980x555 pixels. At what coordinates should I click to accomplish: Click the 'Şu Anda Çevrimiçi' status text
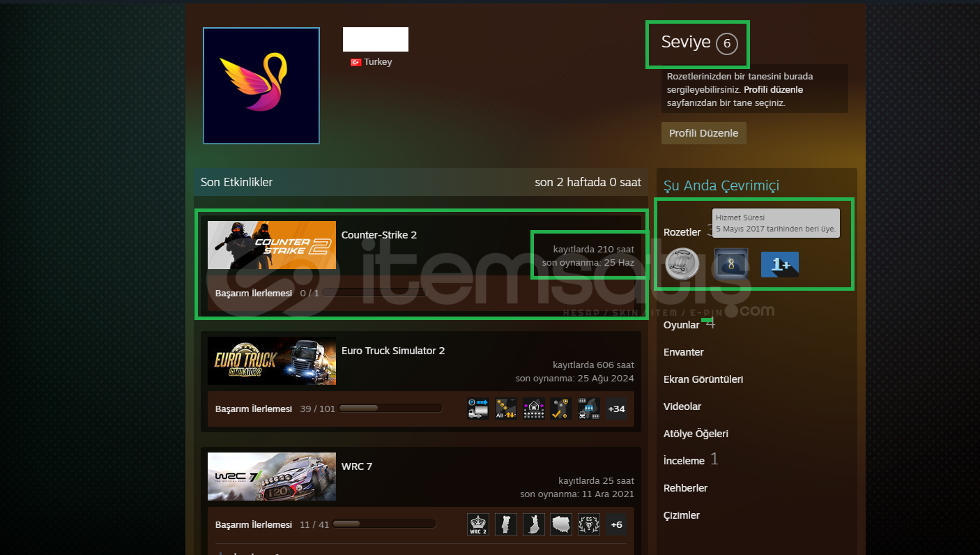(721, 185)
